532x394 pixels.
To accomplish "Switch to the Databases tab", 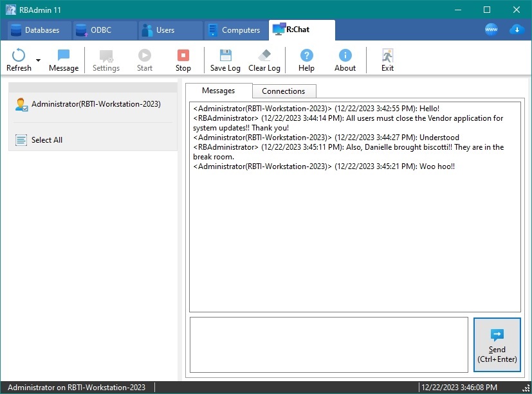I will click(x=39, y=30).
